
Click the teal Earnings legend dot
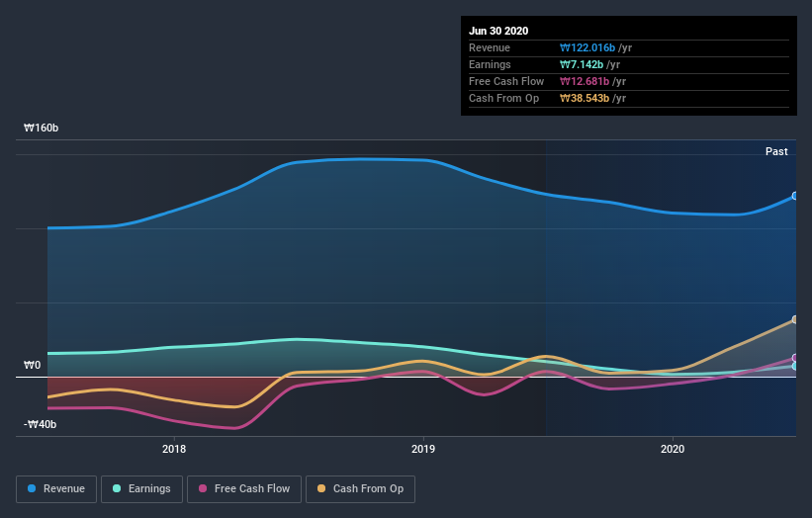coord(117,488)
